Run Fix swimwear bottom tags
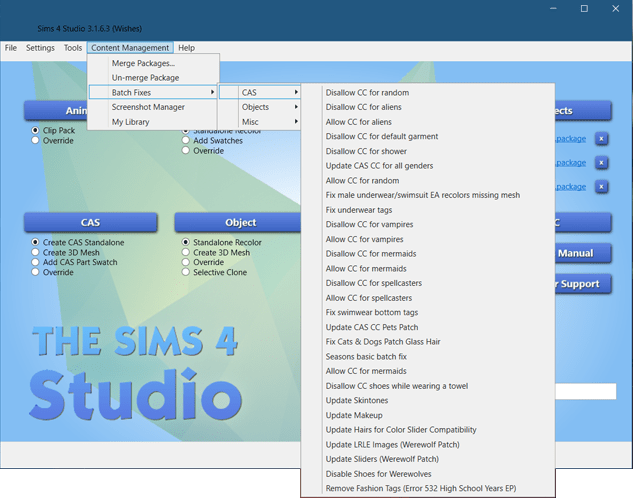 pos(428,312)
